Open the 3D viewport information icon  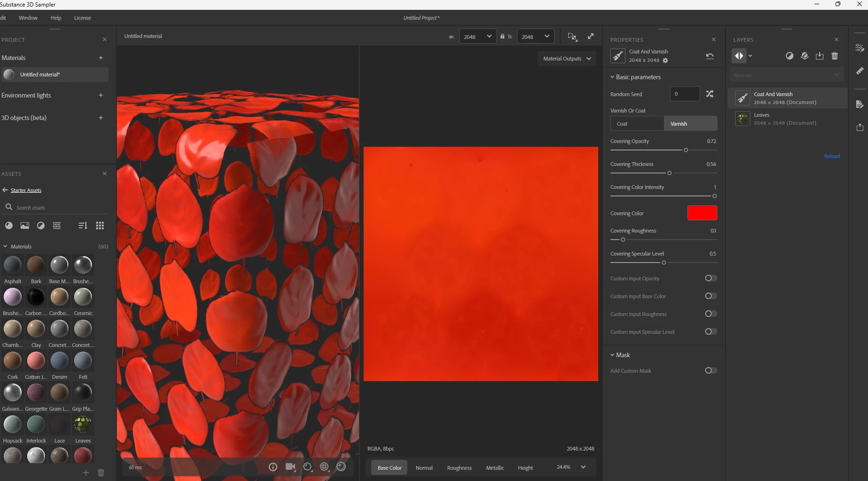[273, 467]
